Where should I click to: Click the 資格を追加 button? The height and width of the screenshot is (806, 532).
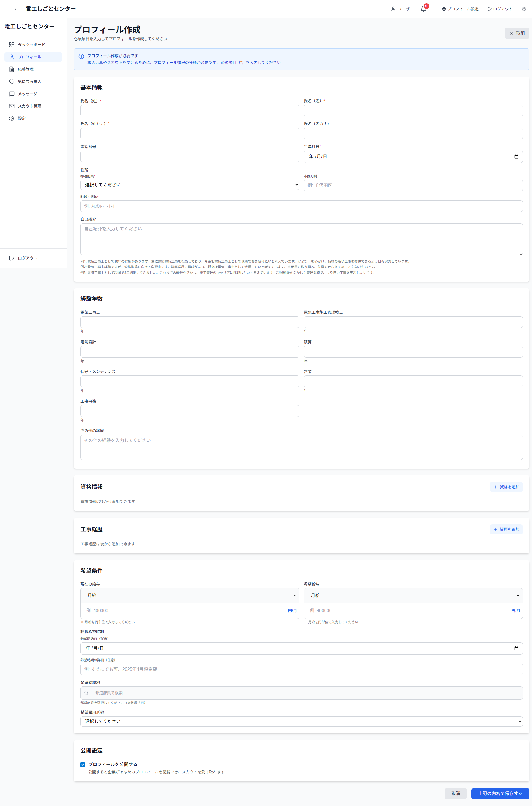tap(506, 487)
